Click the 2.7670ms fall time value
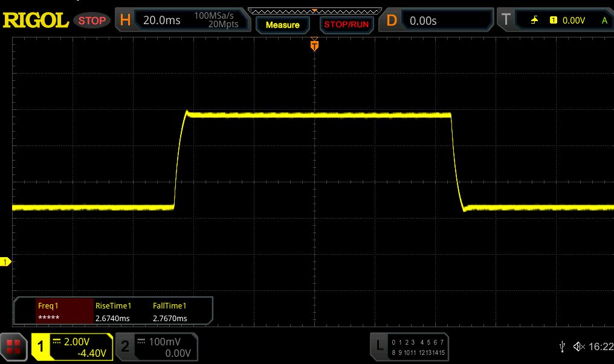This screenshot has height=364, width=614. (170, 318)
